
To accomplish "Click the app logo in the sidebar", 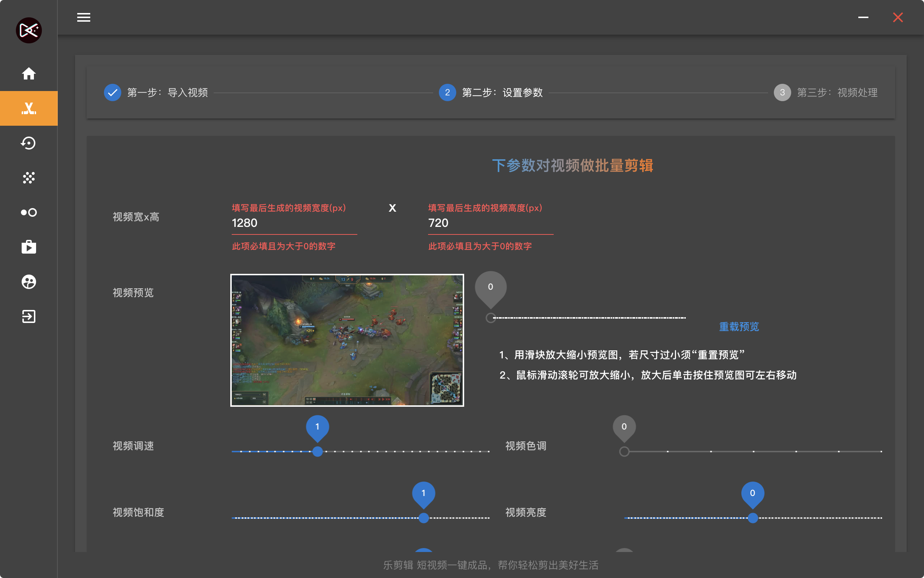I will [29, 30].
